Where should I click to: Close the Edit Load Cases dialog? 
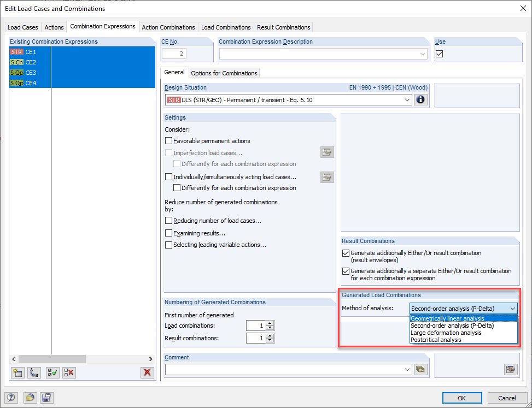pyautogui.click(x=523, y=9)
